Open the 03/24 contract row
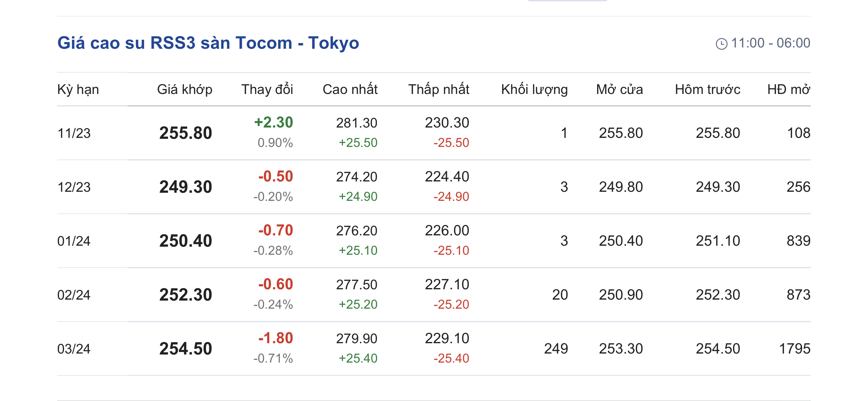868x401 pixels. pyautogui.click(x=434, y=349)
